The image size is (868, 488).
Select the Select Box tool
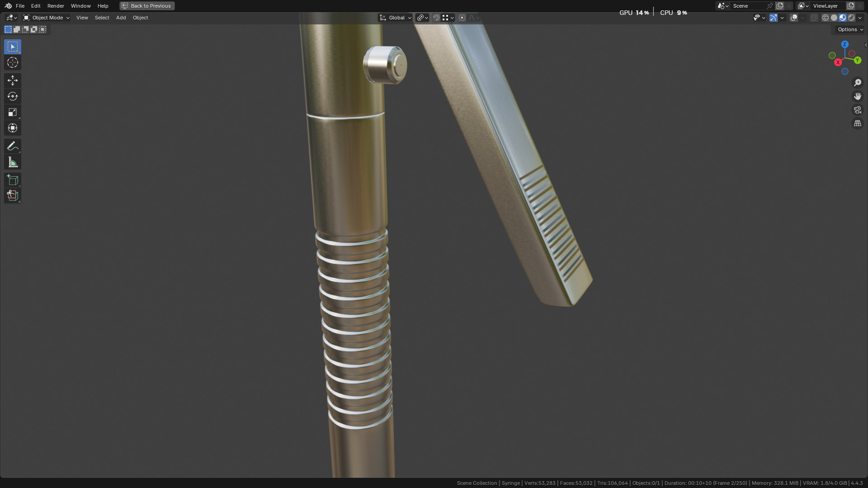13,47
